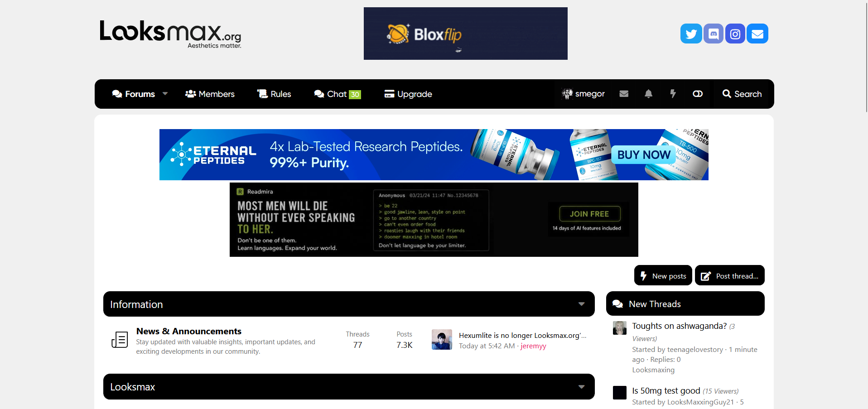Screen dimensions: 868x409
Task: Click the News & Announcements forum icon
Action: (120, 340)
